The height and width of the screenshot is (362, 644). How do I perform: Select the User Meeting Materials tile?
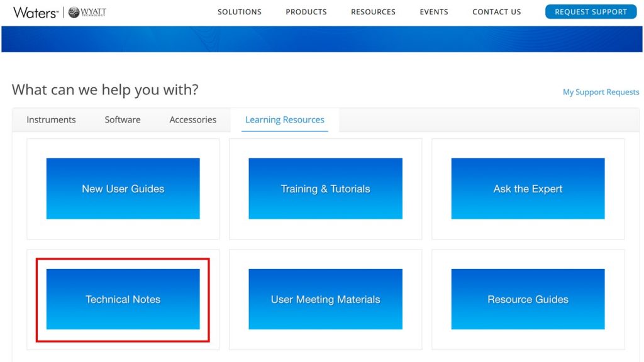pos(325,299)
